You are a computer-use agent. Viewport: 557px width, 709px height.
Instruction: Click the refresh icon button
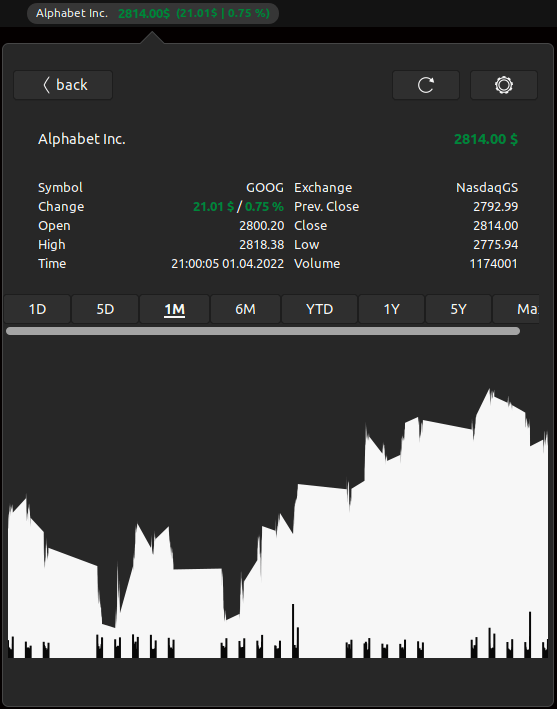(x=426, y=85)
